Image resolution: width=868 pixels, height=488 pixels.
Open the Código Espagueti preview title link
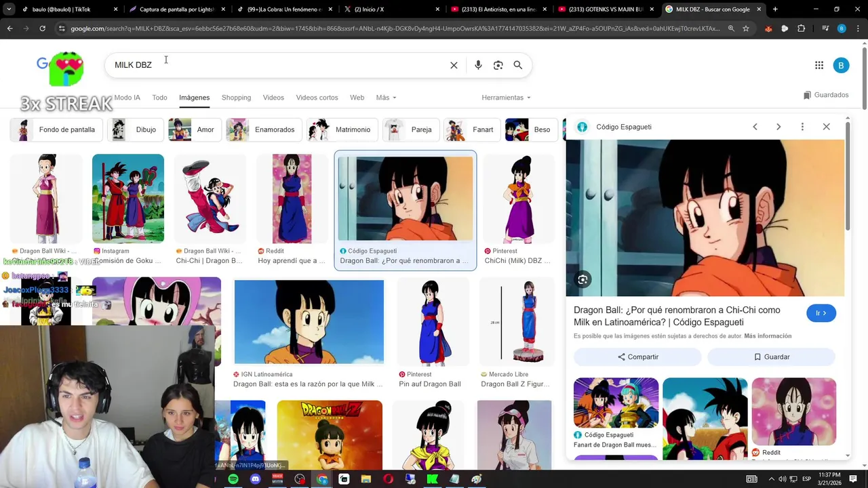coord(677,316)
